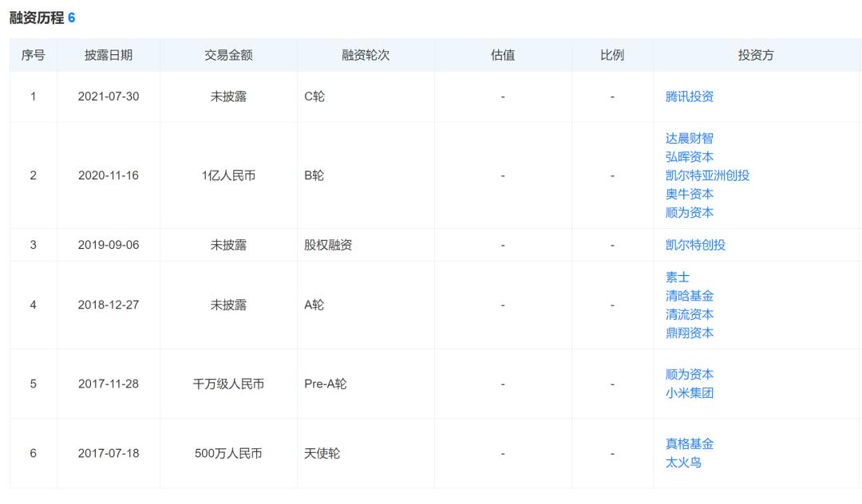Click the 交易金额 column header
This screenshot has height=504, width=862.
pyautogui.click(x=228, y=55)
